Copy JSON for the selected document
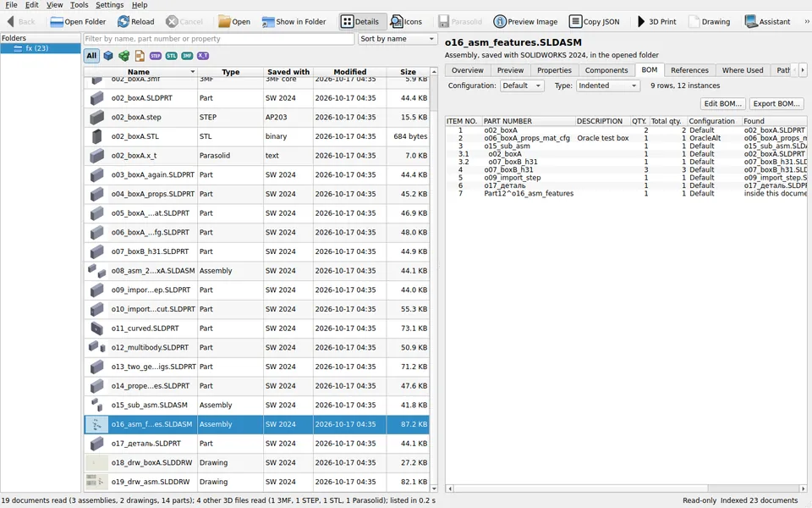 594,22
